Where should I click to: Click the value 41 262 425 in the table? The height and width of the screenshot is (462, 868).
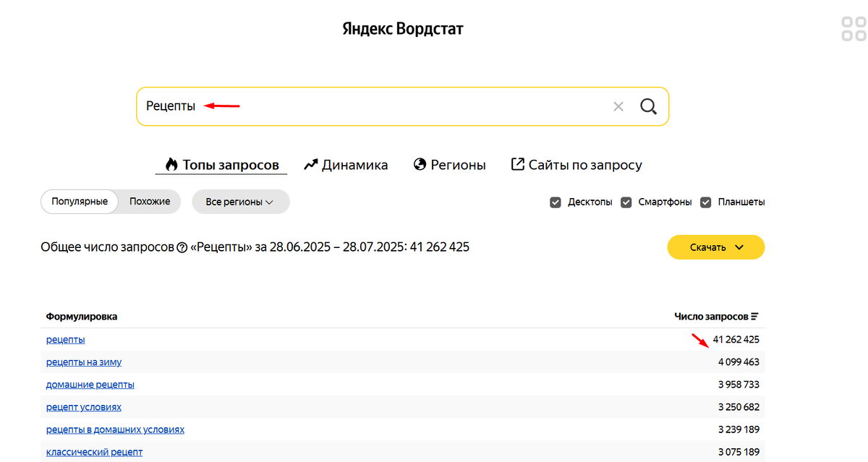click(x=736, y=339)
